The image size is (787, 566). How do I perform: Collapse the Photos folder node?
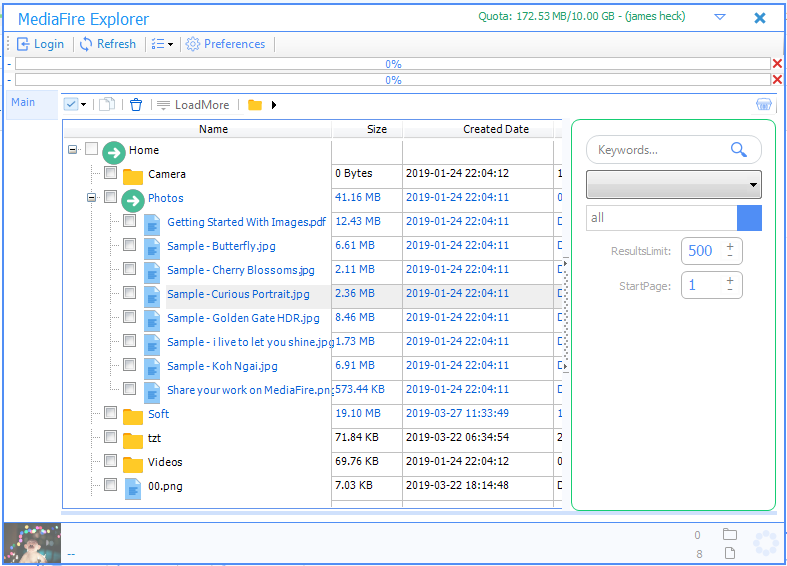point(92,198)
